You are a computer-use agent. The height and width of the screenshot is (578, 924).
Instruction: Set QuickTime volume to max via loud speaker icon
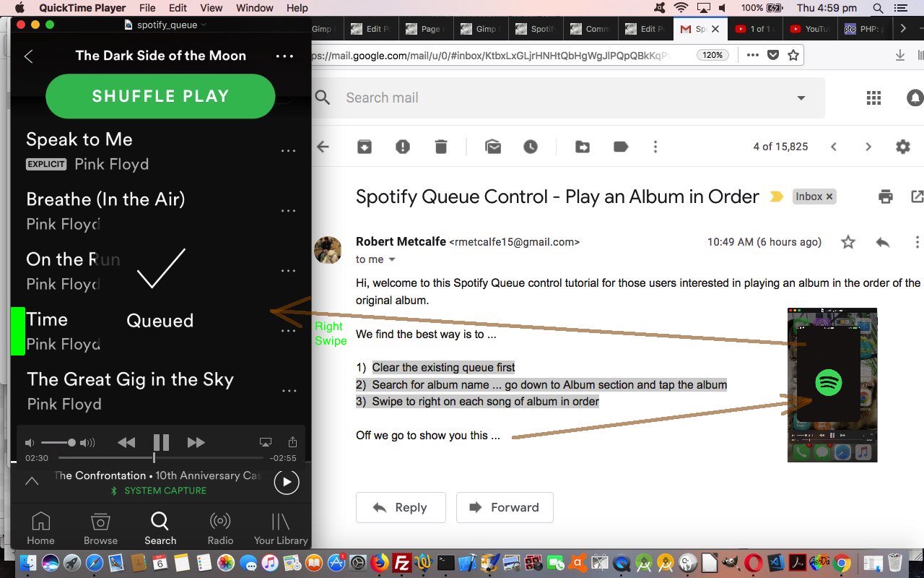pyautogui.click(x=87, y=442)
